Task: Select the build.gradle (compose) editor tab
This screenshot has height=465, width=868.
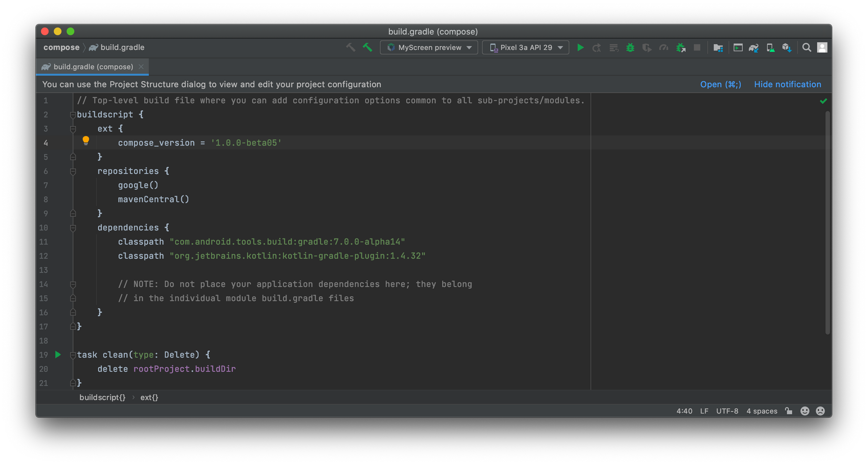Action: (93, 67)
